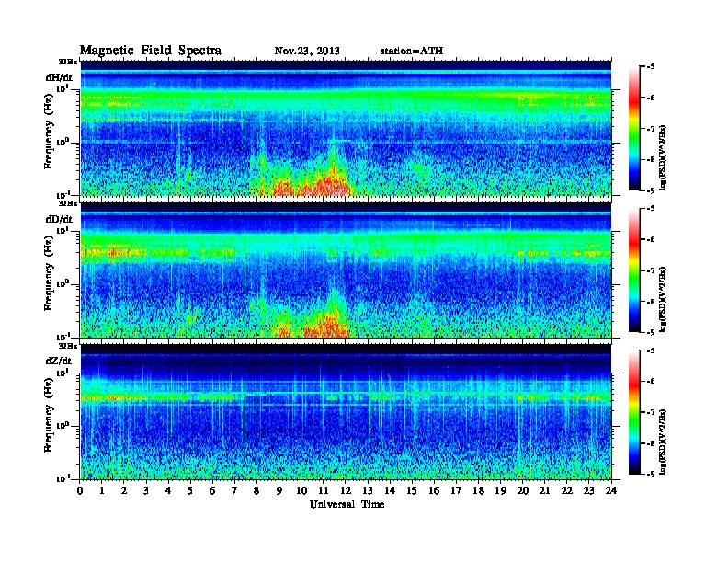This screenshot has width=728, height=563.
Task: Select the "dH/dt" panel label
Action: pyautogui.click(x=59, y=77)
